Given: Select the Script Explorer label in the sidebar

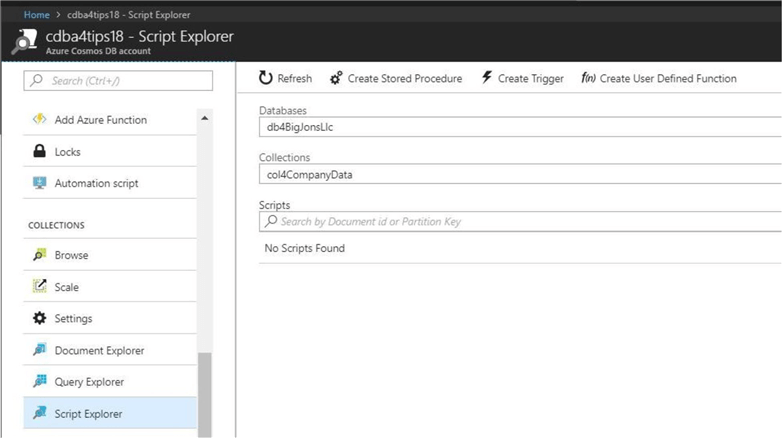Looking at the screenshot, I should click(88, 414).
